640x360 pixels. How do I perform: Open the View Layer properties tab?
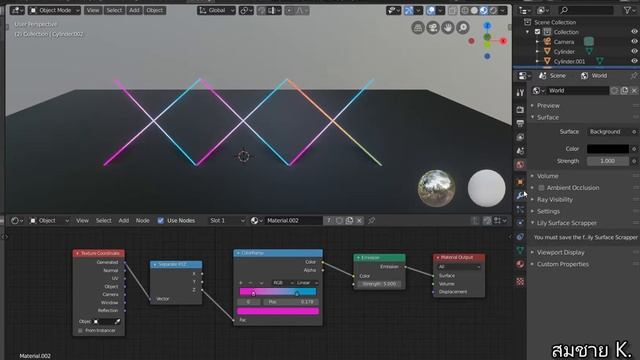(x=520, y=137)
